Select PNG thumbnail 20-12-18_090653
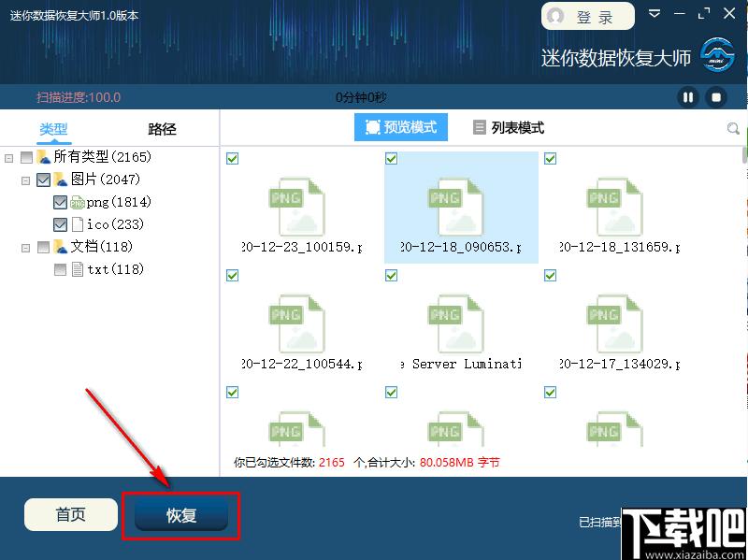 pyautogui.click(x=455, y=207)
